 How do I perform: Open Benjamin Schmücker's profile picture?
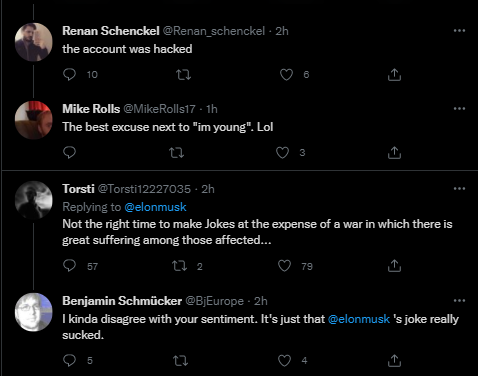click(x=34, y=312)
